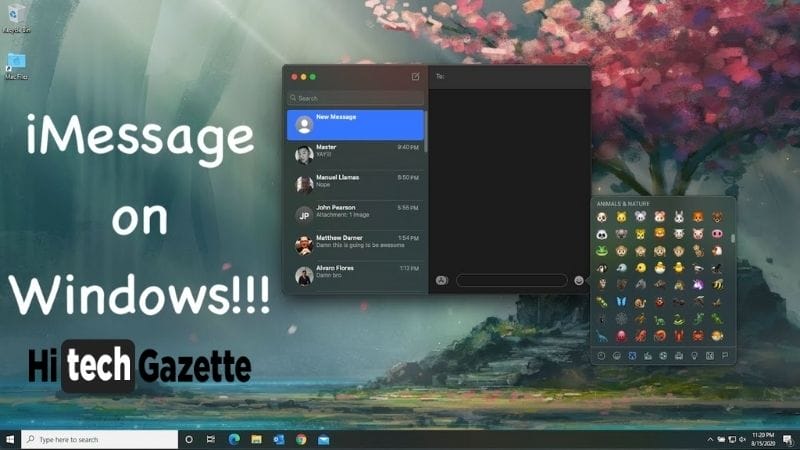Open the iMessage apps button beside text field
The width and height of the screenshot is (800, 450).
tap(441, 280)
